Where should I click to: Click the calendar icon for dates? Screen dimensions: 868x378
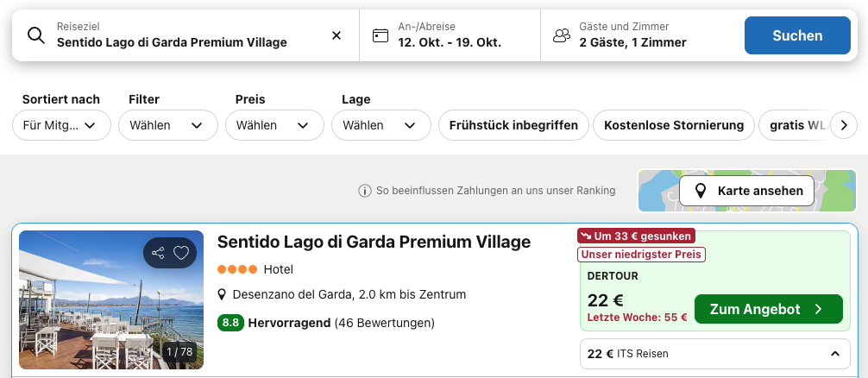pos(381,35)
